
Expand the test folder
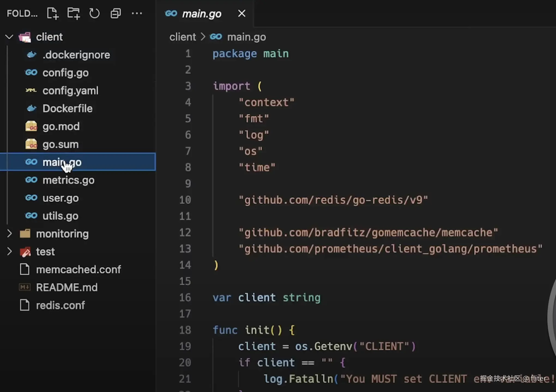pyautogui.click(x=9, y=252)
